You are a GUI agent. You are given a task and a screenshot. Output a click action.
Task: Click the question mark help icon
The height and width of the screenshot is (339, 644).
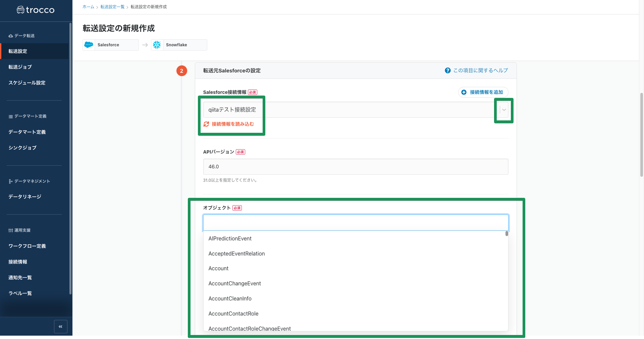pos(447,70)
